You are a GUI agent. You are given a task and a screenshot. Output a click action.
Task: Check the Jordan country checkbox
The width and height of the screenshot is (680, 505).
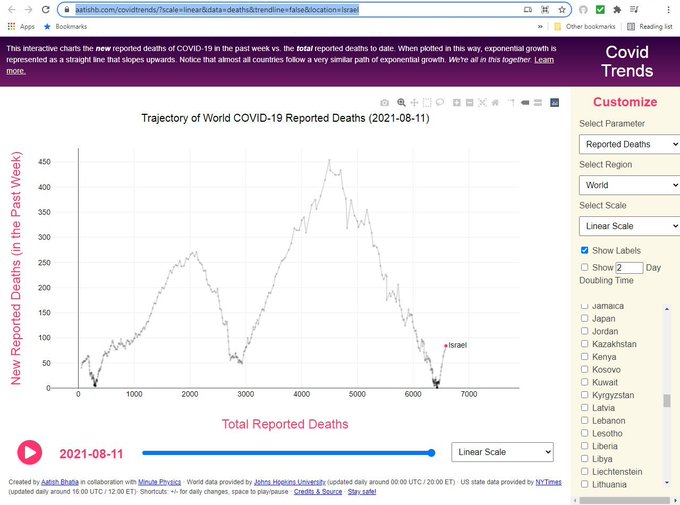click(584, 331)
